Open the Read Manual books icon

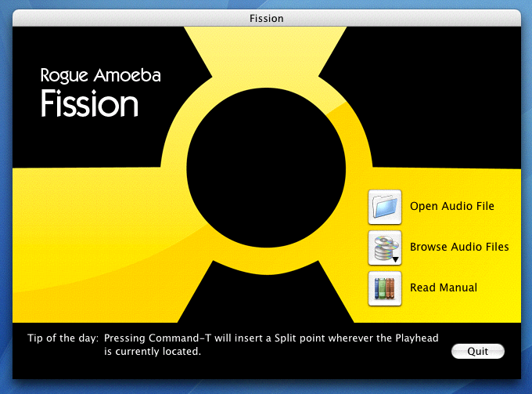point(385,288)
